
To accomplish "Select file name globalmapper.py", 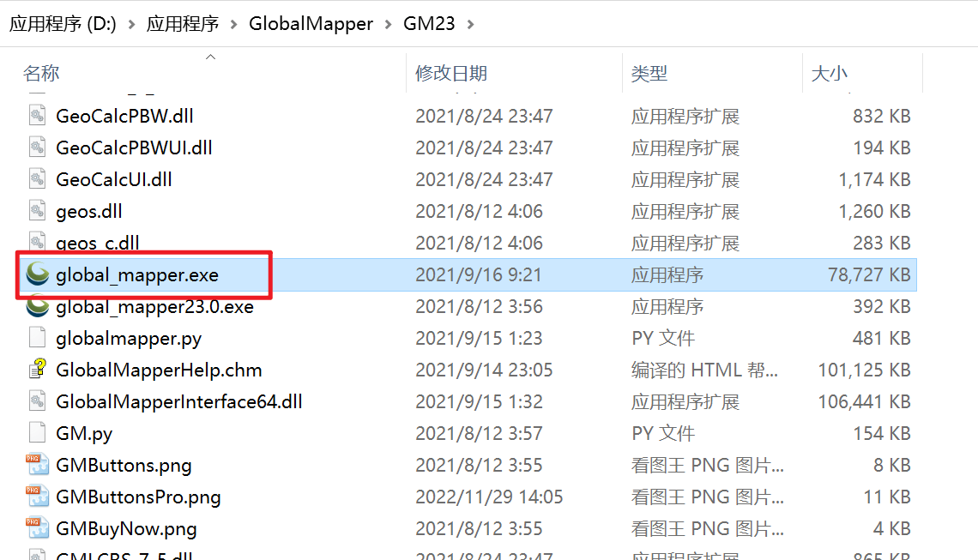I will [129, 339].
